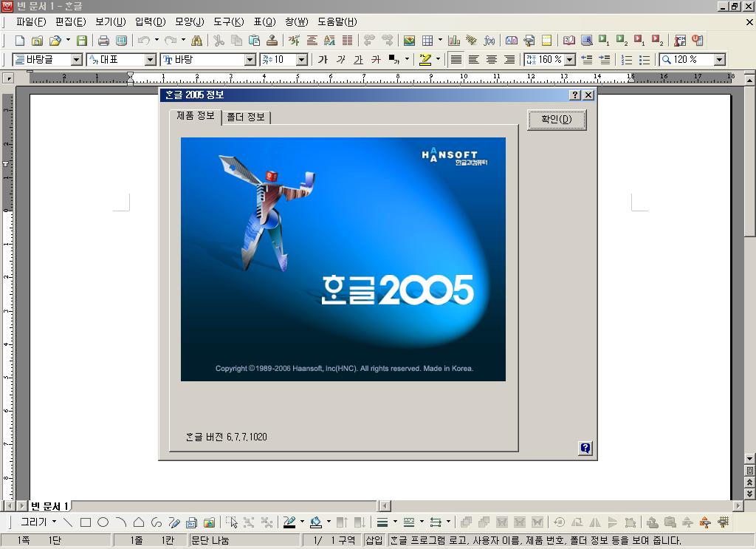Toggle strikethrough text formatting

pos(376,60)
